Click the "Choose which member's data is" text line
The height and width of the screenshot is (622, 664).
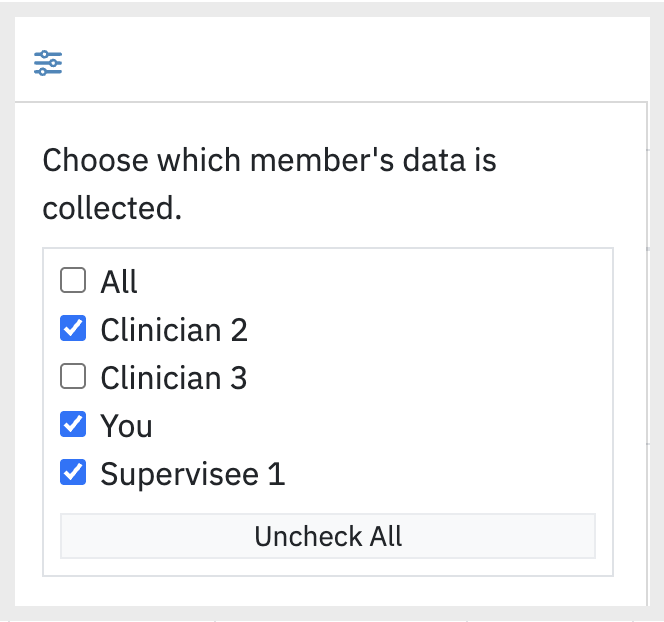269,160
